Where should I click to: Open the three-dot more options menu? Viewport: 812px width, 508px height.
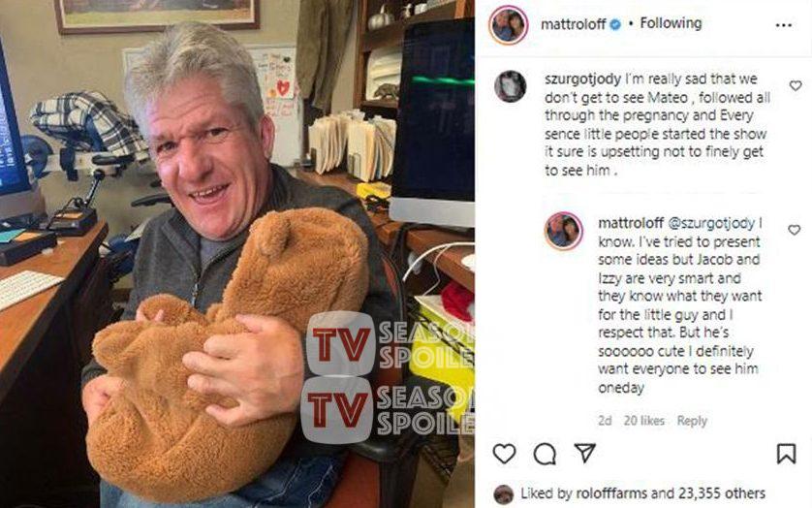(784, 25)
